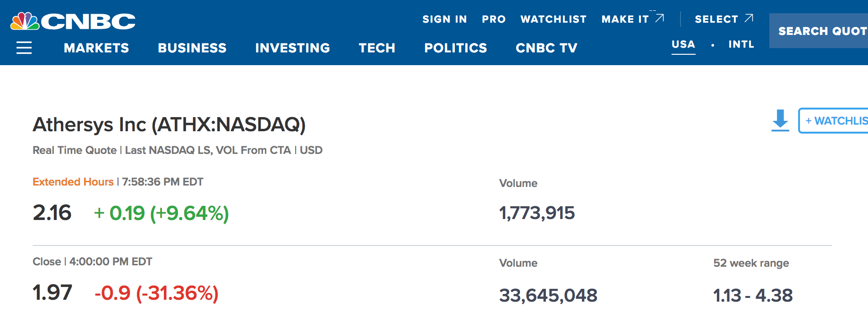
Task: Switch to the INTL edition
Action: pos(741,44)
